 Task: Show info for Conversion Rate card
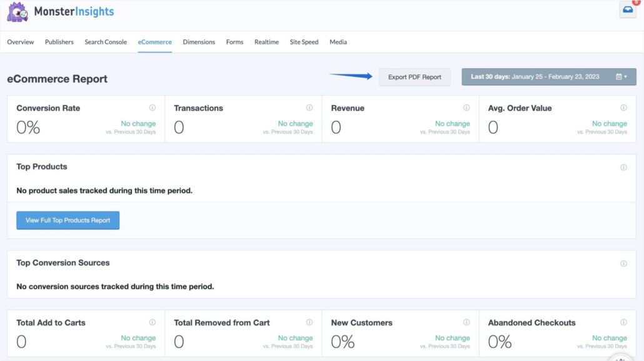coord(153,108)
